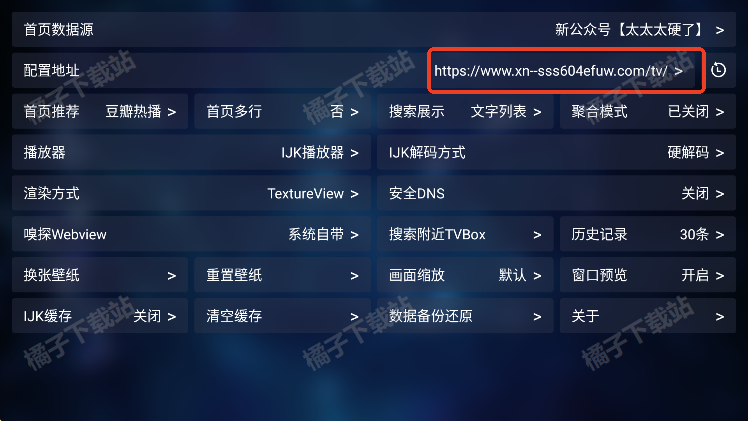
Task: Click the 换张壁纸 button
Action: pos(100,275)
